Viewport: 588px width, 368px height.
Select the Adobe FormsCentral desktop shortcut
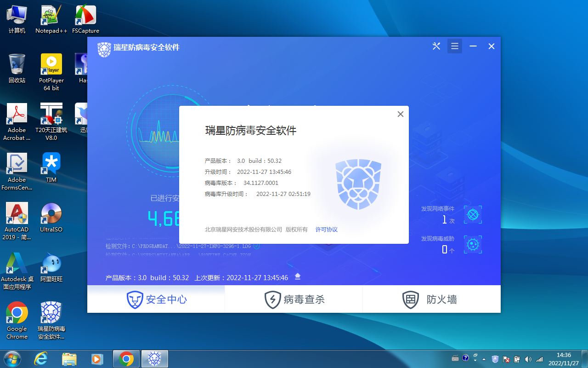17,172
